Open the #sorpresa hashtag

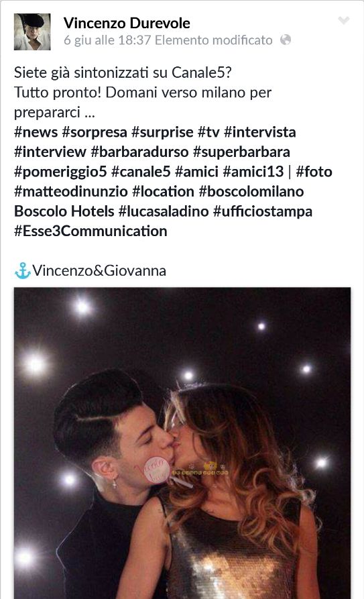click(95, 132)
